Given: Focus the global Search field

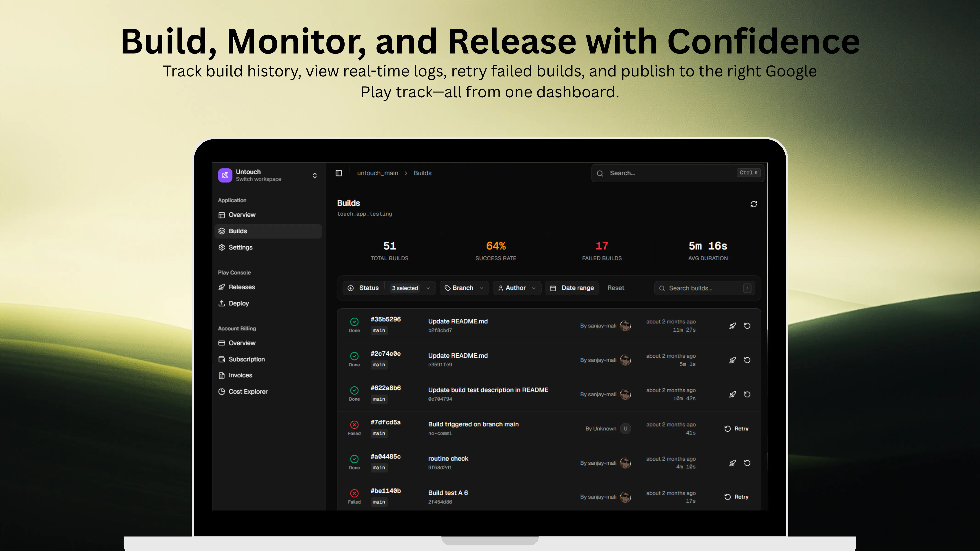Looking at the screenshot, I should (678, 173).
